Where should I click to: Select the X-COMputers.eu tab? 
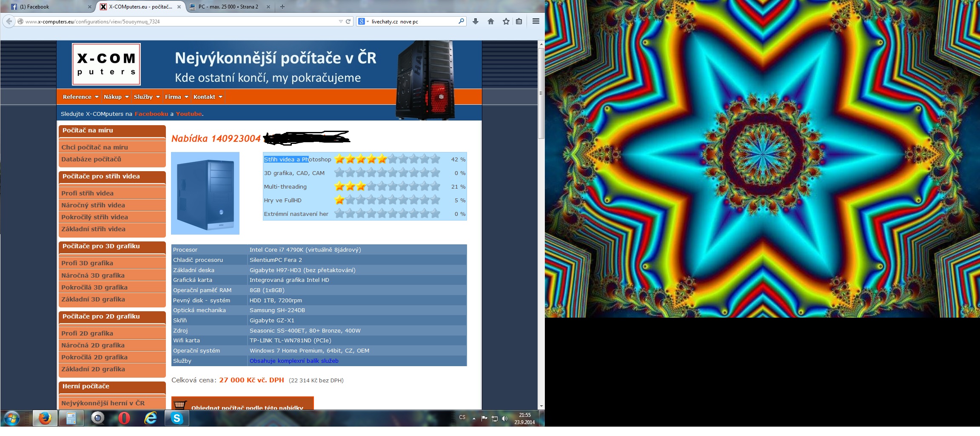tap(140, 7)
